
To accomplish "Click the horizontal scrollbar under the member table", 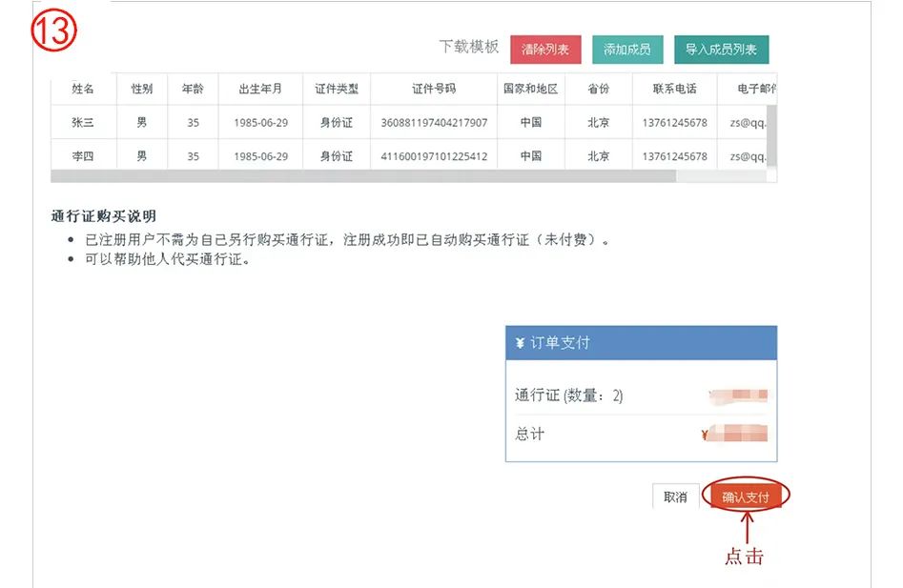I will tap(362, 176).
